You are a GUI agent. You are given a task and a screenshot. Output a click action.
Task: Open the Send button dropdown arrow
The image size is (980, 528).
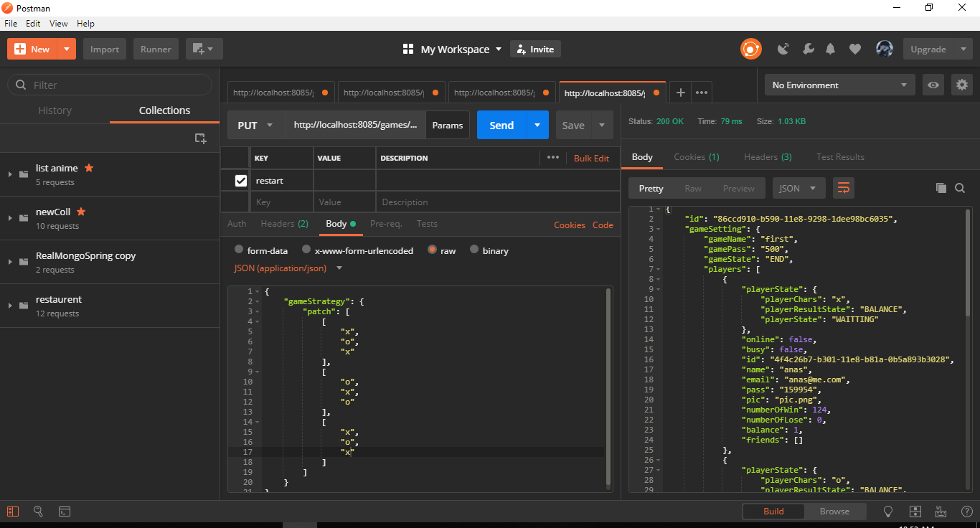tap(537, 125)
